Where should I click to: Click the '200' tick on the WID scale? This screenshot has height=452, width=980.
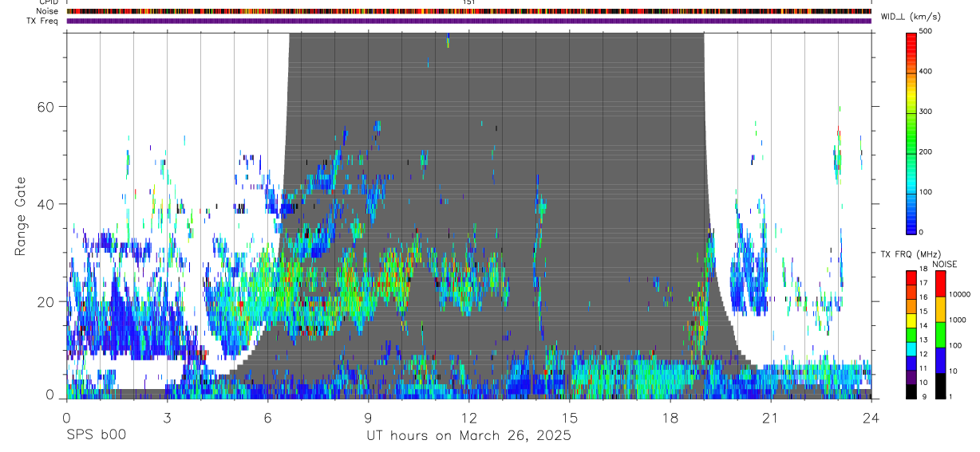926,151
